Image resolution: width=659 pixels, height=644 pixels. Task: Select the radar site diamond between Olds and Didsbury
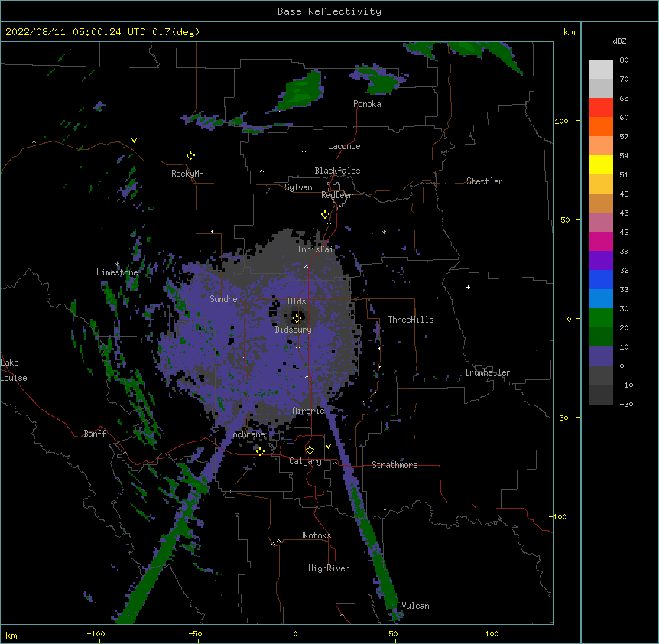(x=297, y=318)
